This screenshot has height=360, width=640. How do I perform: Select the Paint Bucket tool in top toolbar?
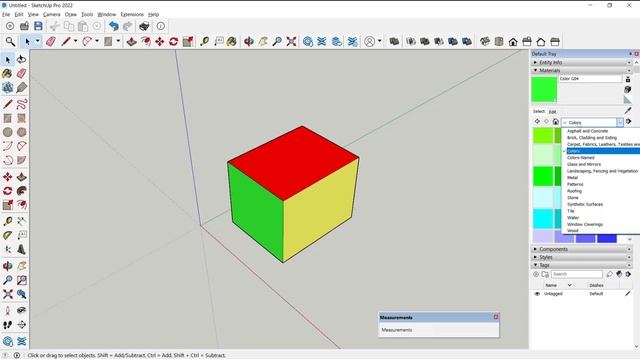point(231,41)
